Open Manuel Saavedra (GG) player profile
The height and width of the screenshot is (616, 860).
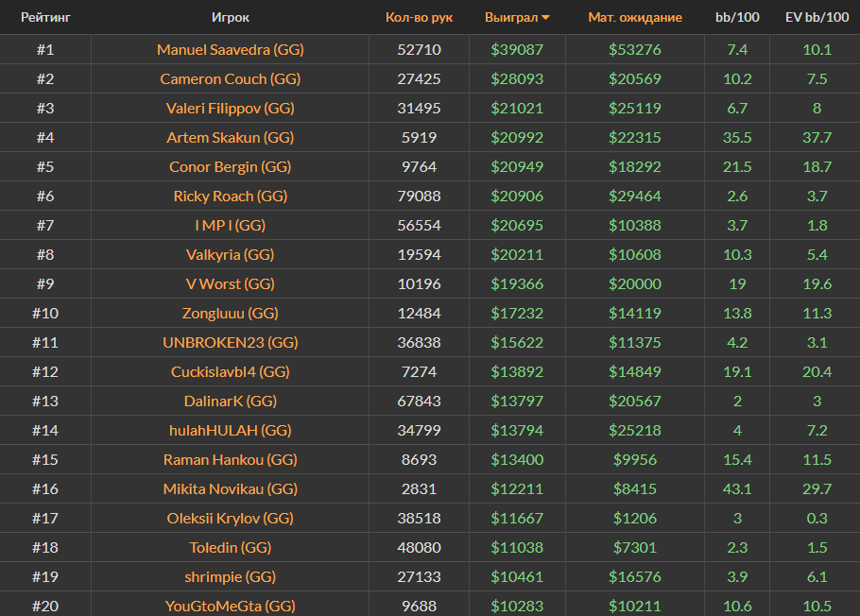pos(231,49)
